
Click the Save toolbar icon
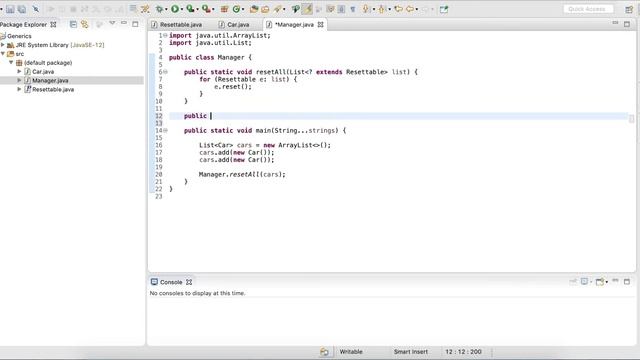click(x=10, y=9)
